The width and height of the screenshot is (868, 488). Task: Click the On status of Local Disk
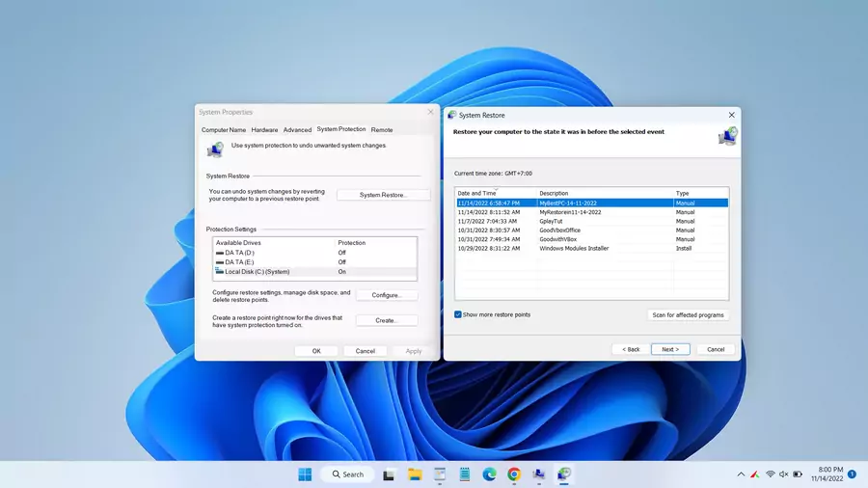[x=341, y=272]
